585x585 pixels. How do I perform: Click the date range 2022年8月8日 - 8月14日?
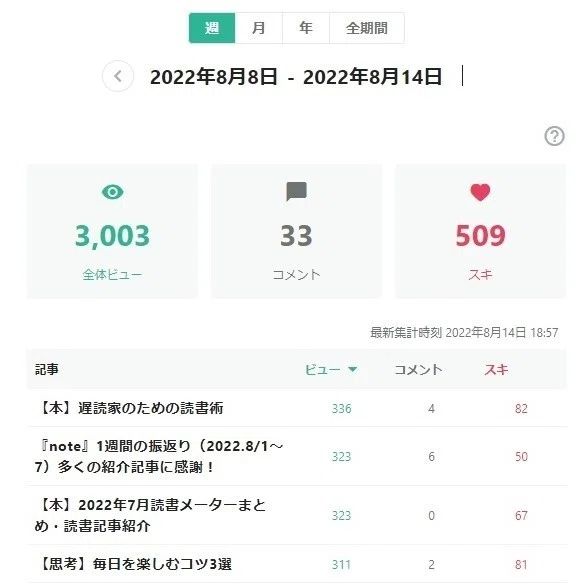tap(296, 77)
